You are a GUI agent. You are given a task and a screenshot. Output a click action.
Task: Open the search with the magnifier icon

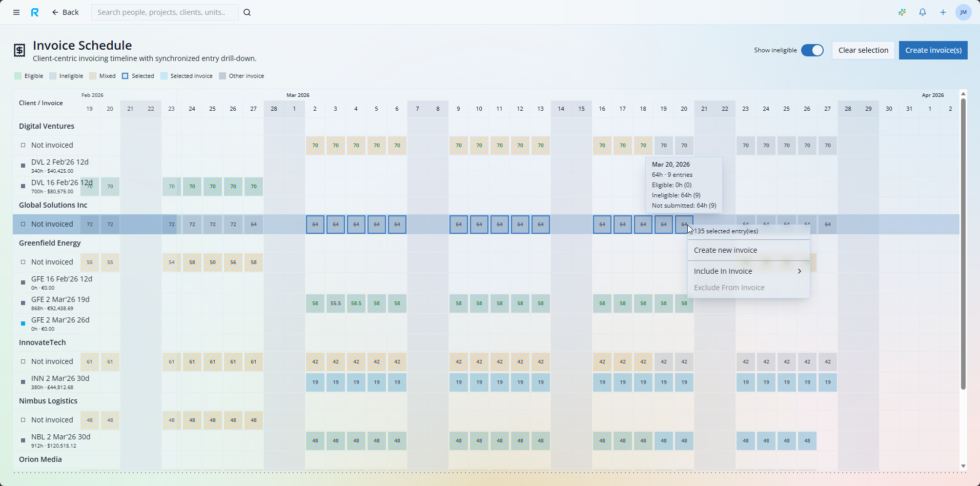click(x=247, y=12)
